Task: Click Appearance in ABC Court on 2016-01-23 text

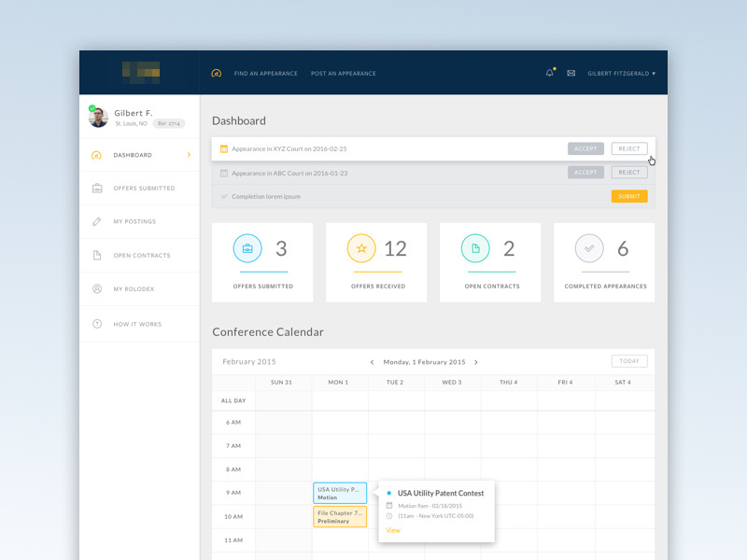Action: point(289,174)
